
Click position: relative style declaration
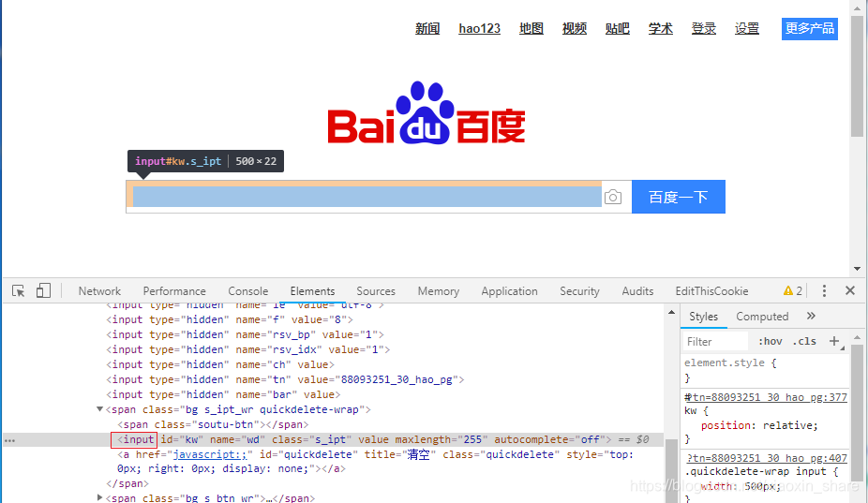click(759, 425)
